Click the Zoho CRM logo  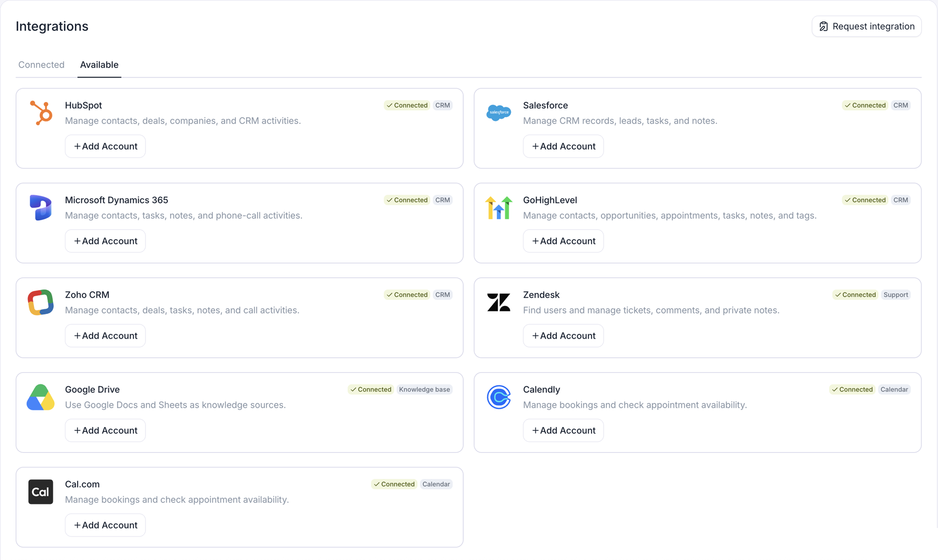pyautogui.click(x=41, y=303)
